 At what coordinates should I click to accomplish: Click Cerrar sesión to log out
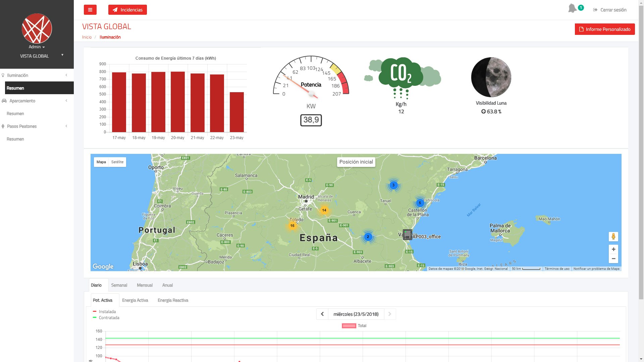coord(610,10)
